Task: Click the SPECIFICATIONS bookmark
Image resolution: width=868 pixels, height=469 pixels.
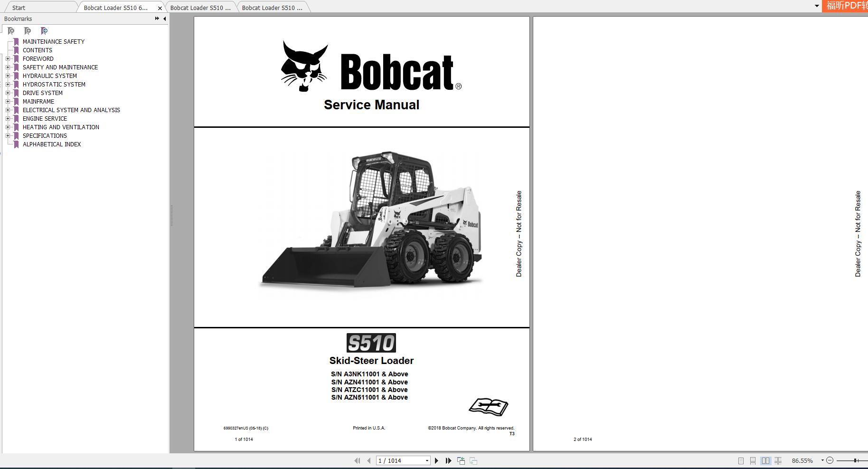Action: tap(44, 135)
